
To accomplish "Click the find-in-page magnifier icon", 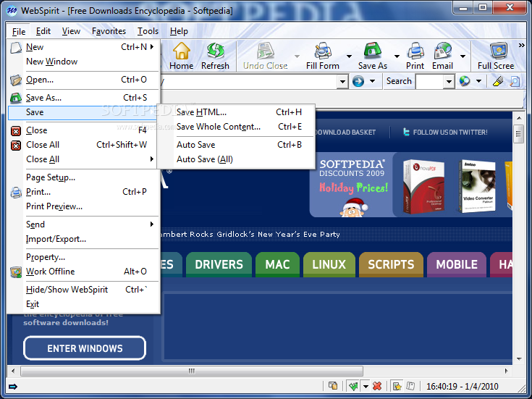I will (515, 81).
